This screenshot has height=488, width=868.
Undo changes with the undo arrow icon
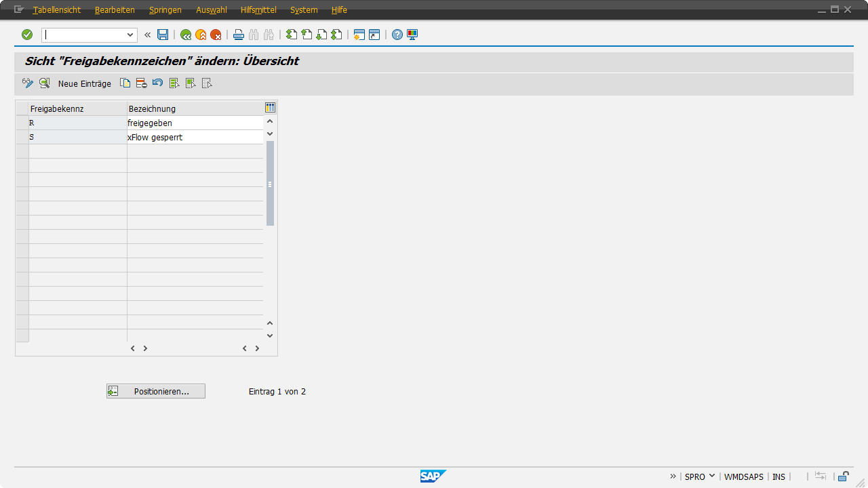tap(157, 83)
